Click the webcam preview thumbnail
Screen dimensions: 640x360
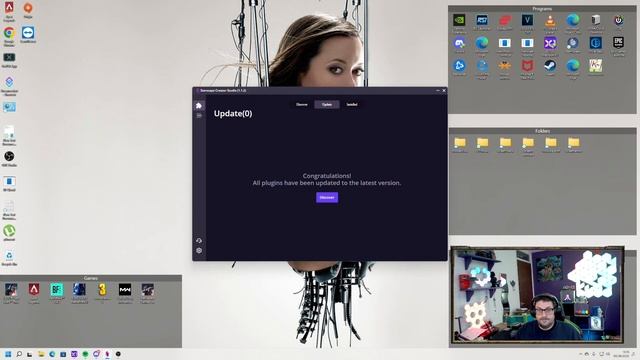coord(537,295)
